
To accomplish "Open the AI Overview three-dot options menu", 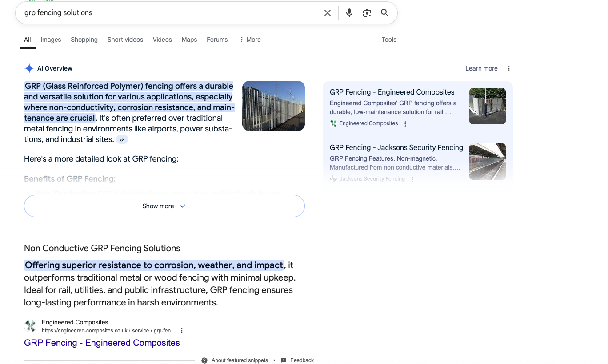I will coord(509,69).
